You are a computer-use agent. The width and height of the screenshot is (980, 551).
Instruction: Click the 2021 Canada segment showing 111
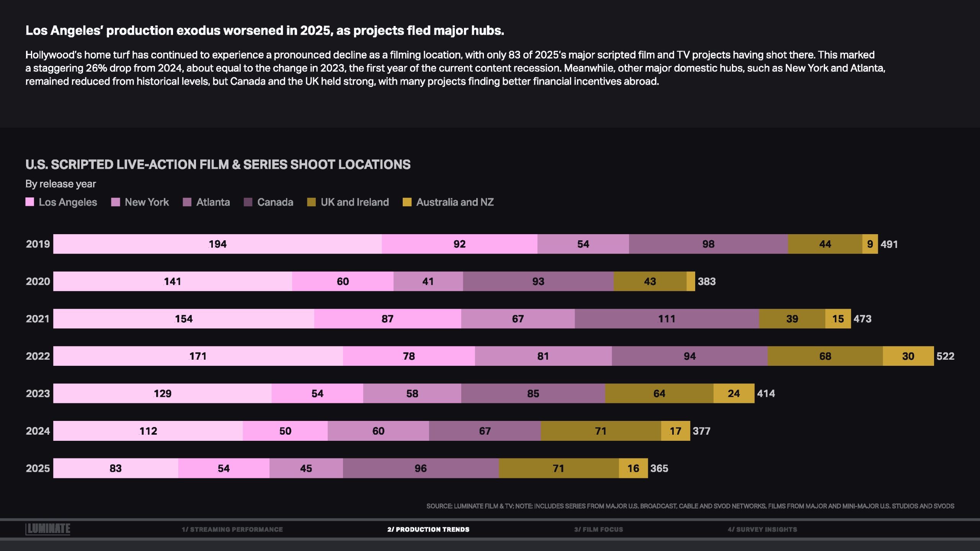coord(666,319)
